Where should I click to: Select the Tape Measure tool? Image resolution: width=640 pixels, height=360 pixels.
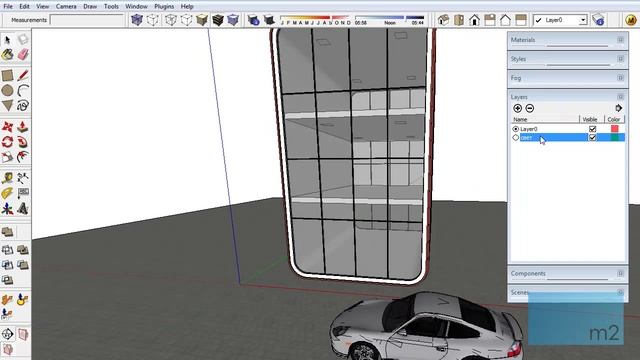point(7,178)
